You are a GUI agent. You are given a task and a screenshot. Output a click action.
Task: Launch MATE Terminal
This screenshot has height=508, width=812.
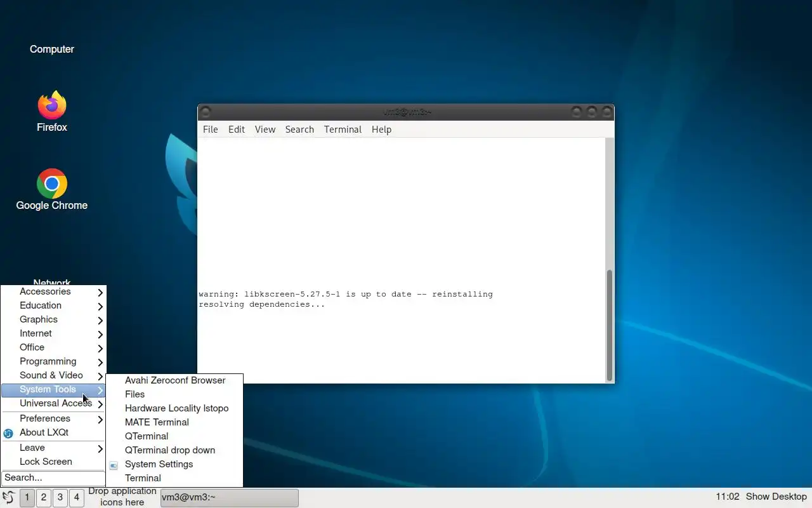tap(174, 422)
